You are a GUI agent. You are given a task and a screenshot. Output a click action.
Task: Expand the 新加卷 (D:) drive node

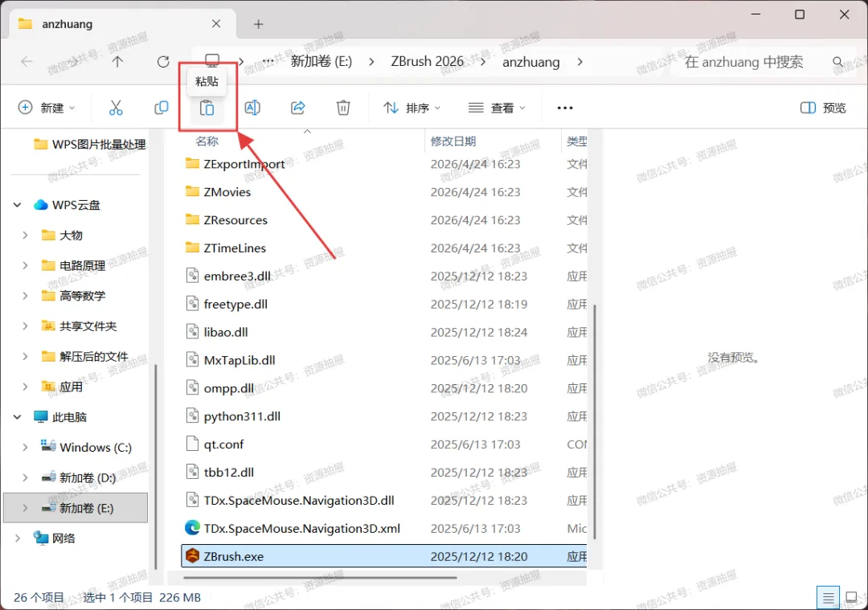tap(25, 477)
